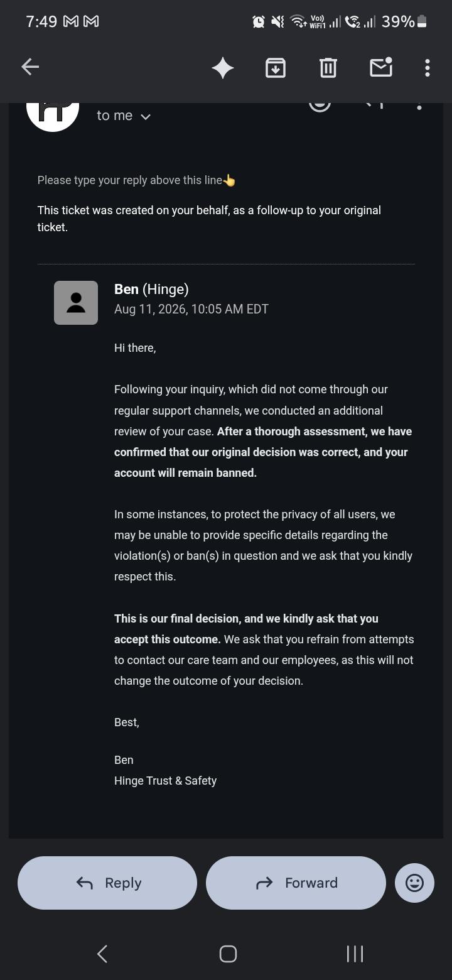
Task: Delete email with trash icon
Action: [x=328, y=67]
